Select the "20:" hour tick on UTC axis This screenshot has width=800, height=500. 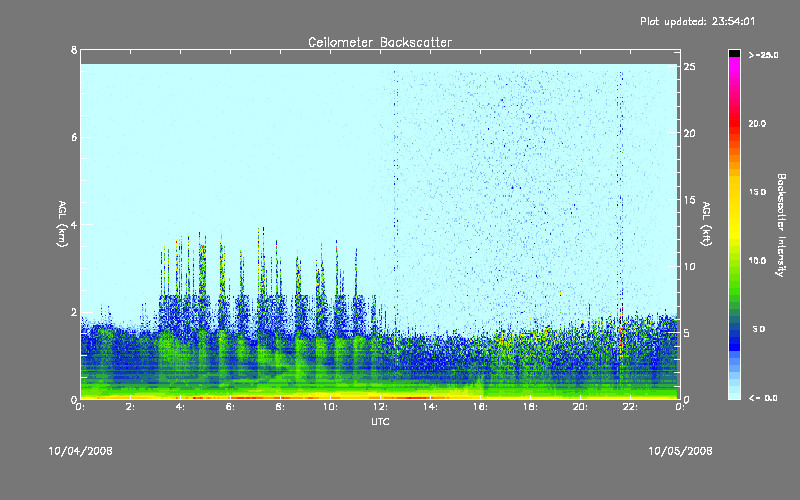coord(580,407)
